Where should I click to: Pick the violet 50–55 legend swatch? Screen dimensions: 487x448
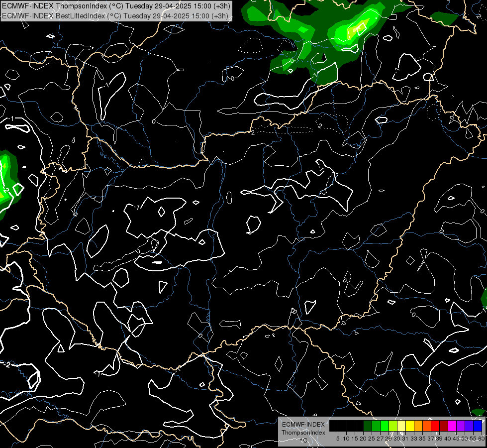tap(469, 426)
